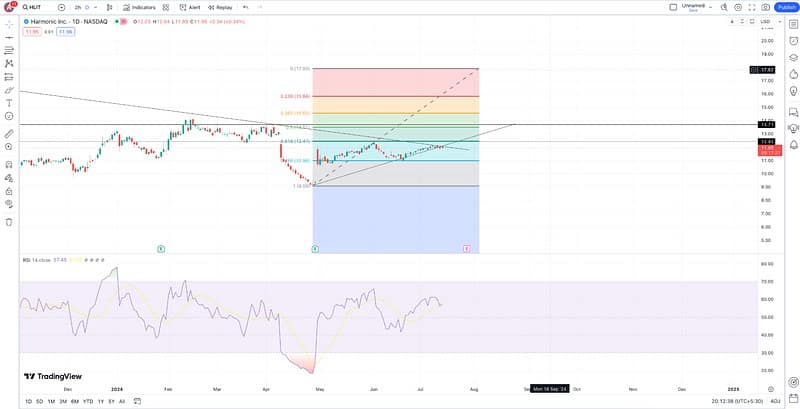The width and height of the screenshot is (800, 409).
Task: Click the redo arrow in top toolbar
Action: pyautogui.click(x=260, y=8)
